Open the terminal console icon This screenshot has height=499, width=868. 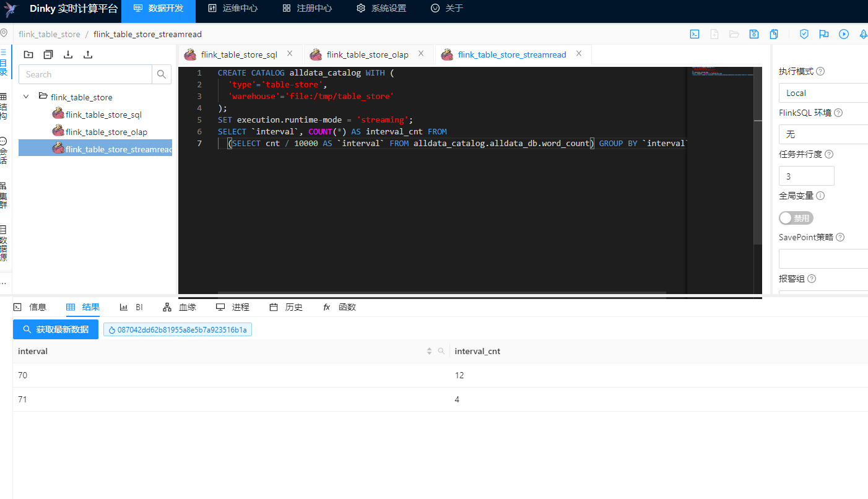tap(695, 34)
